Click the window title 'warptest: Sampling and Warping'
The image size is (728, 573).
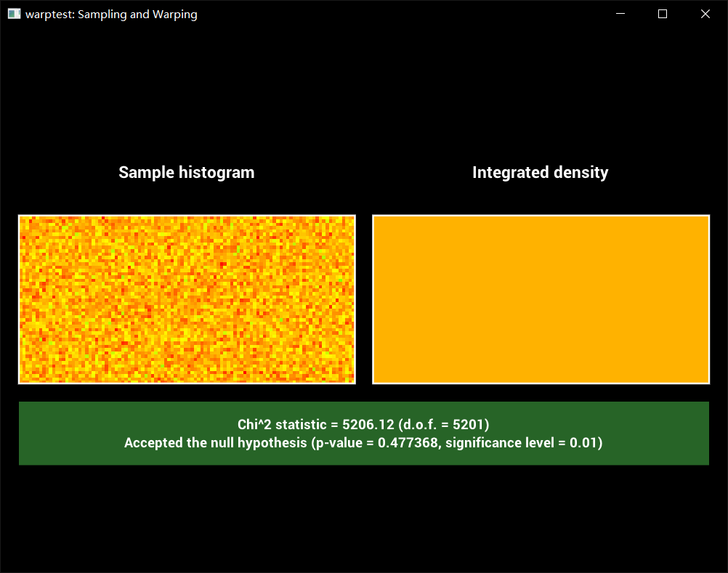(111, 14)
